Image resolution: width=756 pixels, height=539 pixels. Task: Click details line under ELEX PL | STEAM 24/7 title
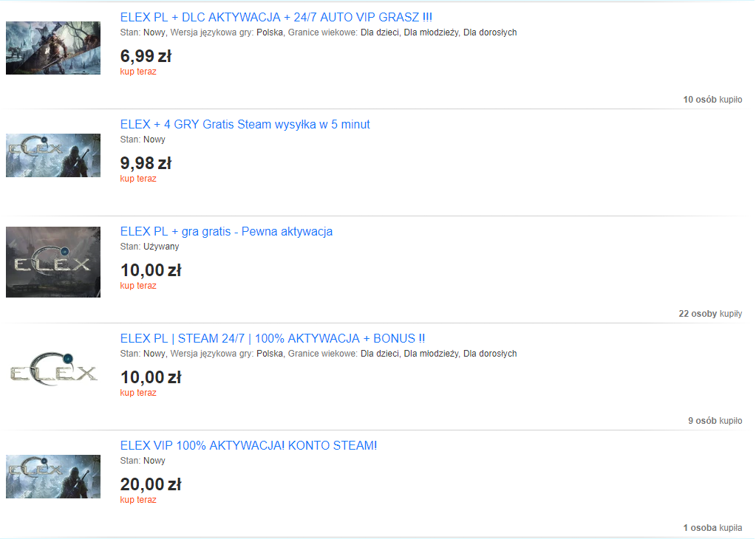[x=319, y=353]
